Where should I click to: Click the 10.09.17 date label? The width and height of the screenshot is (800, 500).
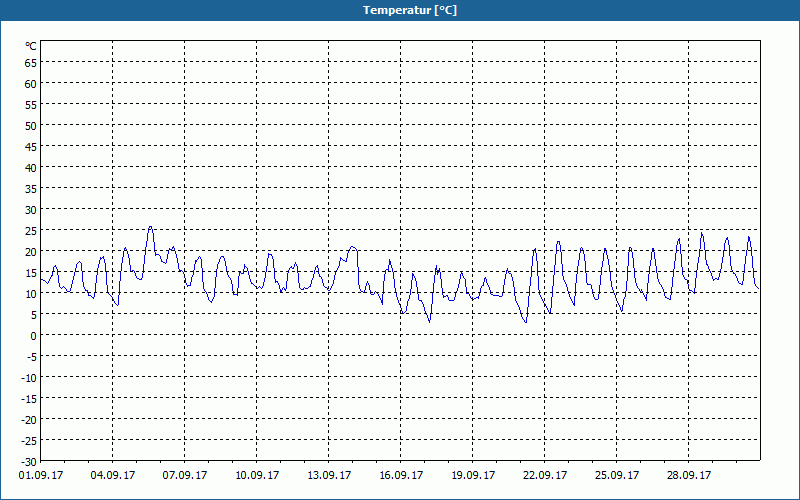pyautogui.click(x=257, y=475)
